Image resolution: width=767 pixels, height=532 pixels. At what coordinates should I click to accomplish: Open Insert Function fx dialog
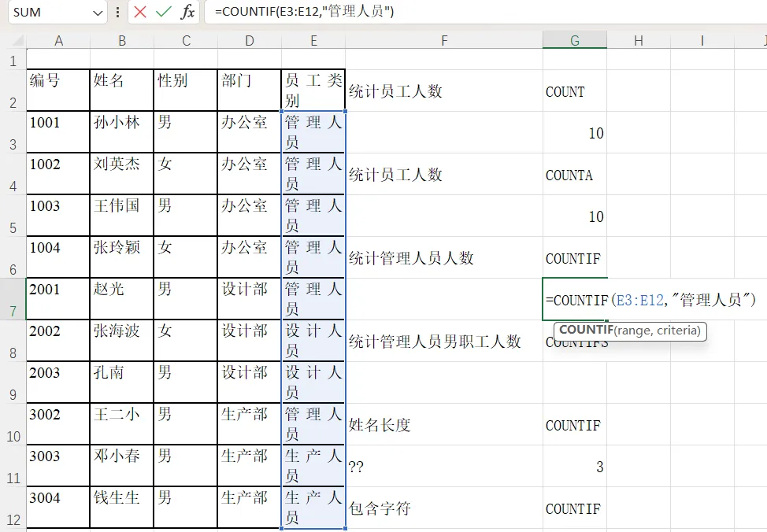187,12
